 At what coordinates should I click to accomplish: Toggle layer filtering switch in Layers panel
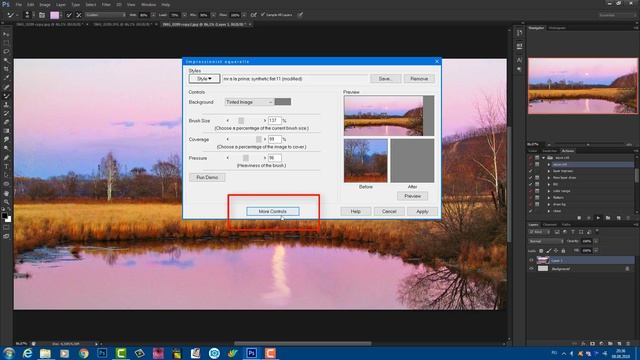point(597,231)
